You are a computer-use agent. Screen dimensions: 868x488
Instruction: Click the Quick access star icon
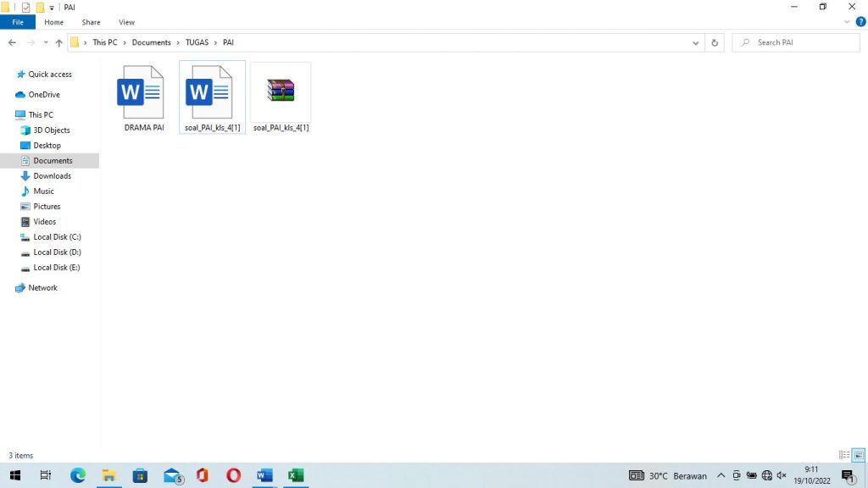coord(21,75)
